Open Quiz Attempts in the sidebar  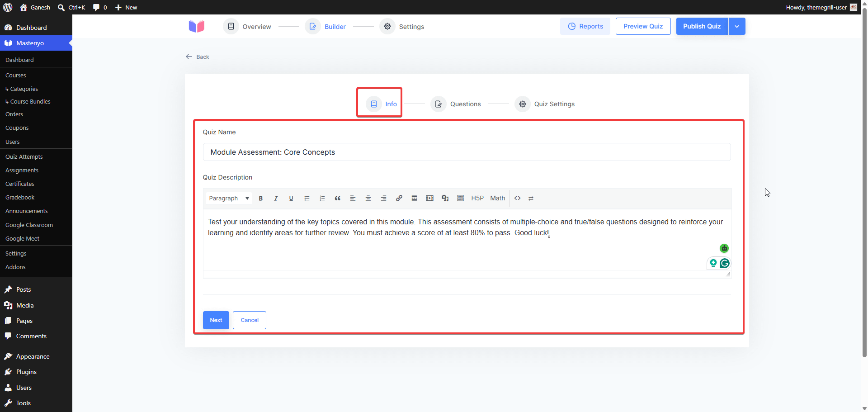point(24,156)
